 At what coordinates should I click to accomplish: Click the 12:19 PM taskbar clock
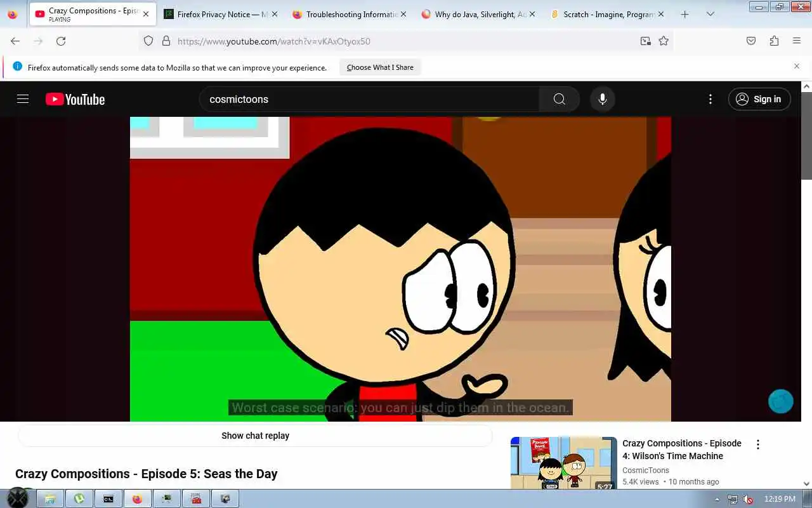click(x=780, y=499)
